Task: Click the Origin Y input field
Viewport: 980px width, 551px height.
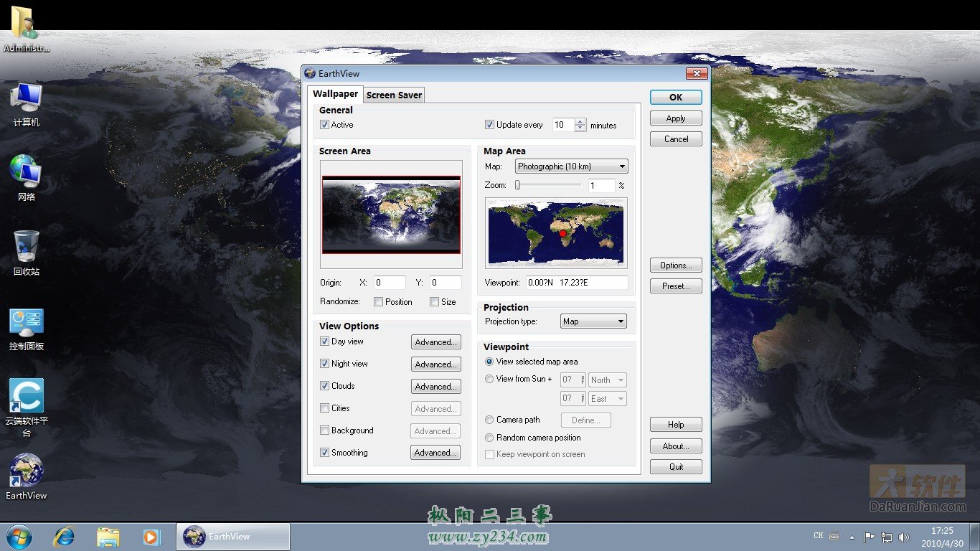Action: [x=446, y=283]
